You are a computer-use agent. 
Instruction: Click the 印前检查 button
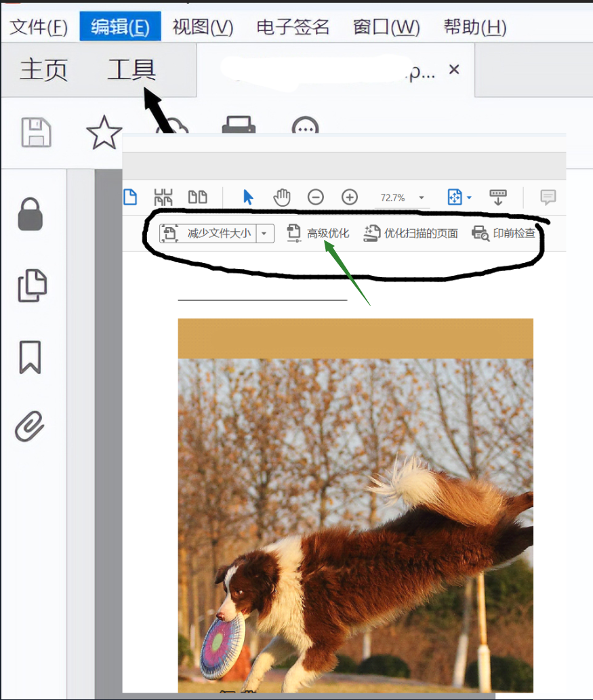click(504, 233)
